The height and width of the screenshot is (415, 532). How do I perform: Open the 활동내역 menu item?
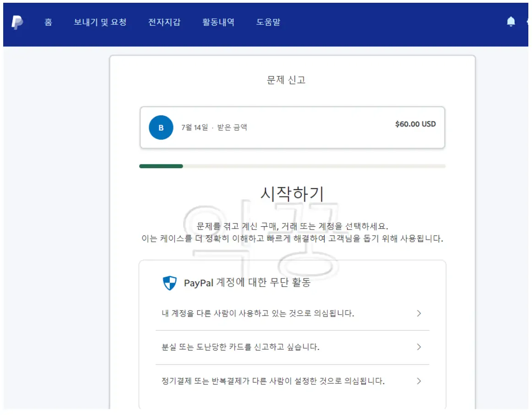click(217, 22)
